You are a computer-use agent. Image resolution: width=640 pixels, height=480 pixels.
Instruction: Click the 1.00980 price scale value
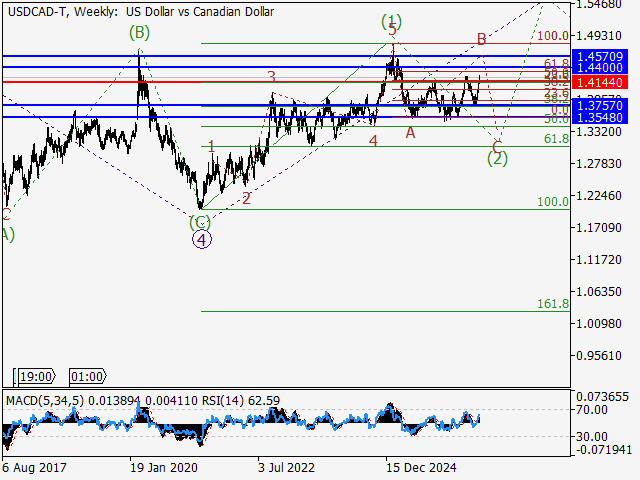pyautogui.click(x=599, y=324)
